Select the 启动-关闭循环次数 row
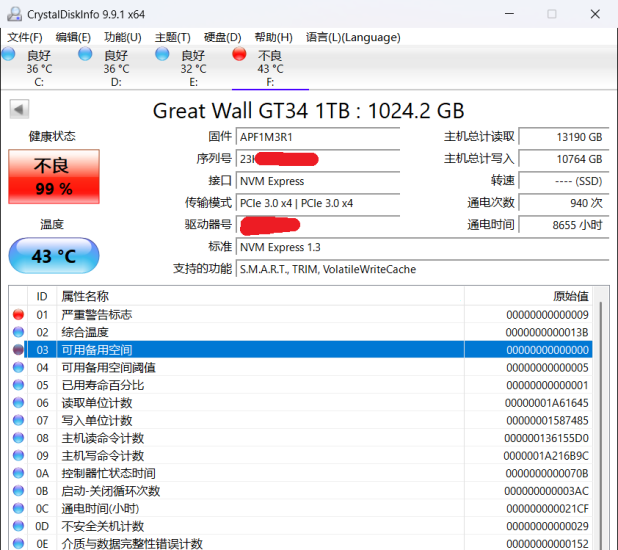Viewport: 618px width, 550px height. pyautogui.click(x=301, y=491)
